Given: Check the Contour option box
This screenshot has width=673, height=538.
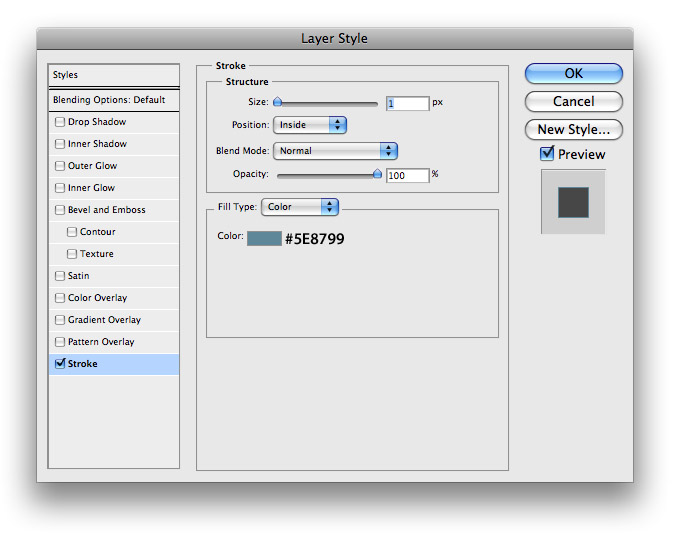Looking at the screenshot, I should 72,232.
